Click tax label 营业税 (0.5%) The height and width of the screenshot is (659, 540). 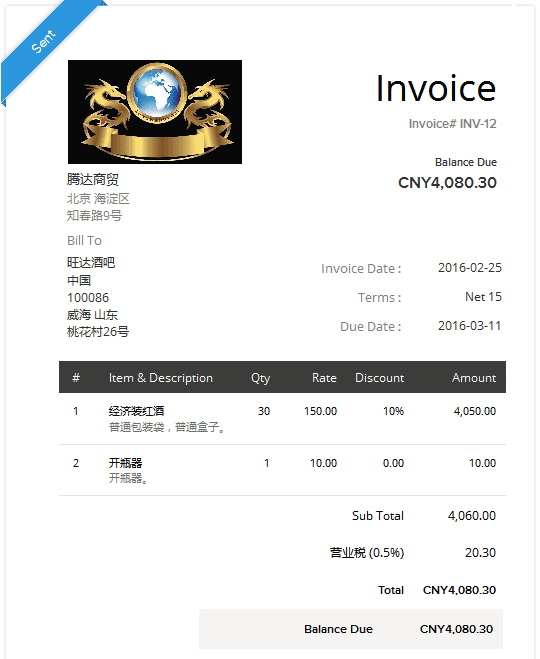click(366, 553)
